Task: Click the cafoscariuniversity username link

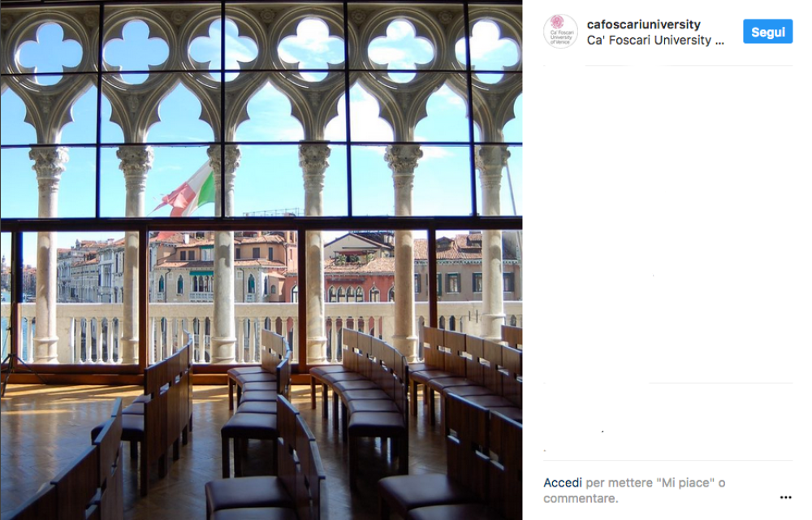Action: click(643, 24)
